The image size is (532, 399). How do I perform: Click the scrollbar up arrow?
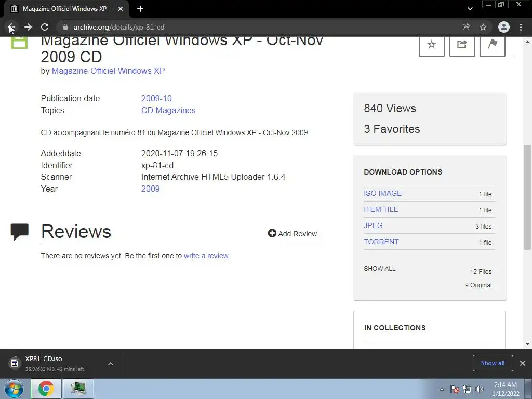coord(527,42)
